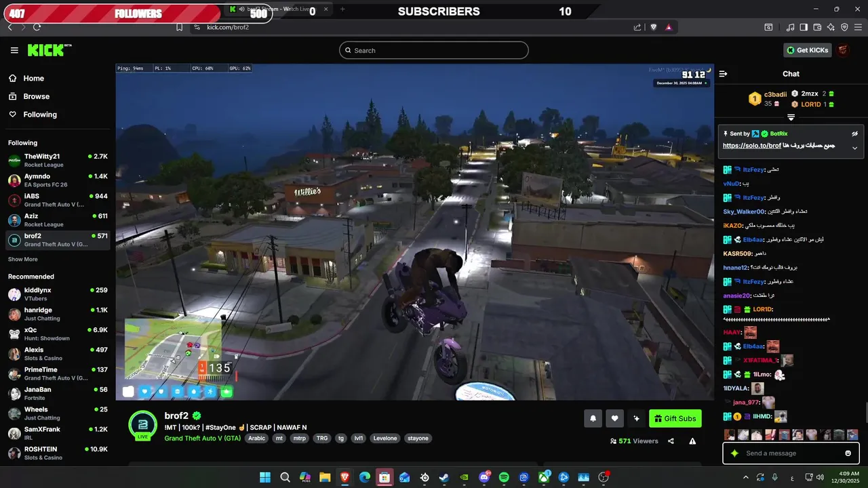This screenshot has width=868, height=488.
Task: Open JanaBan recommended channel
Action: [x=58, y=393]
